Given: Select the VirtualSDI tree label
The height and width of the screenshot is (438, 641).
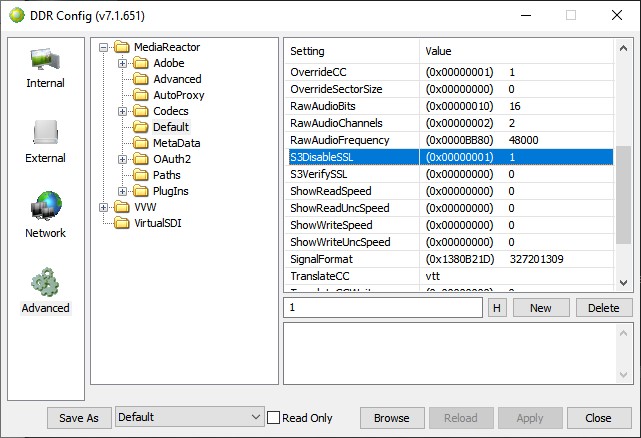Looking at the screenshot, I should click(158, 223).
